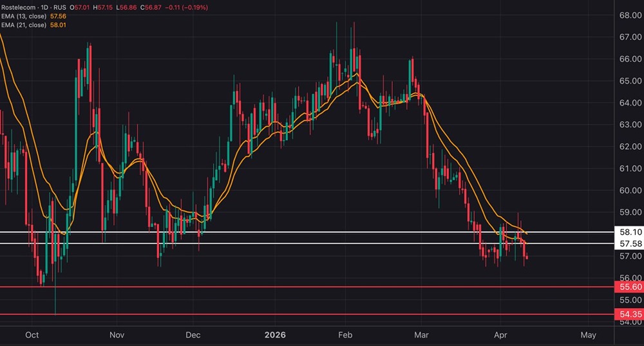The height and width of the screenshot is (346, 644).
Task: Click the EMA 21 value 58.01
Action: click(x=58, y=25)
